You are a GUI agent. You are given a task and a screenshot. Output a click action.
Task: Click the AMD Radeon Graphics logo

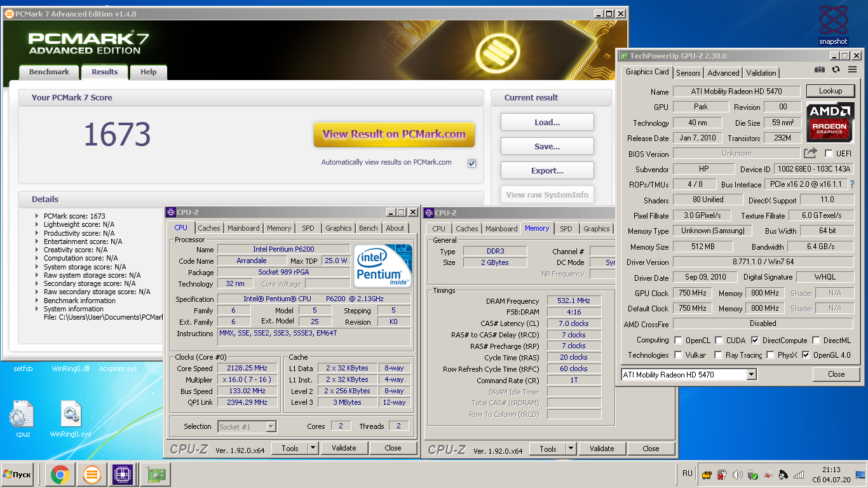point(830,123)
